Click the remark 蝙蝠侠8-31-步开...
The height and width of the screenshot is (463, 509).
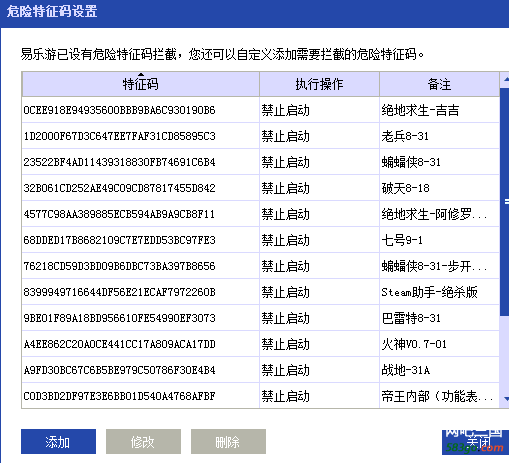point(434,266)
